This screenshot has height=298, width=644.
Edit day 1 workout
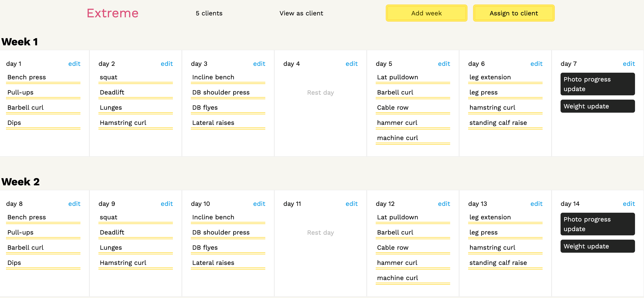click(x=74, y=64)
